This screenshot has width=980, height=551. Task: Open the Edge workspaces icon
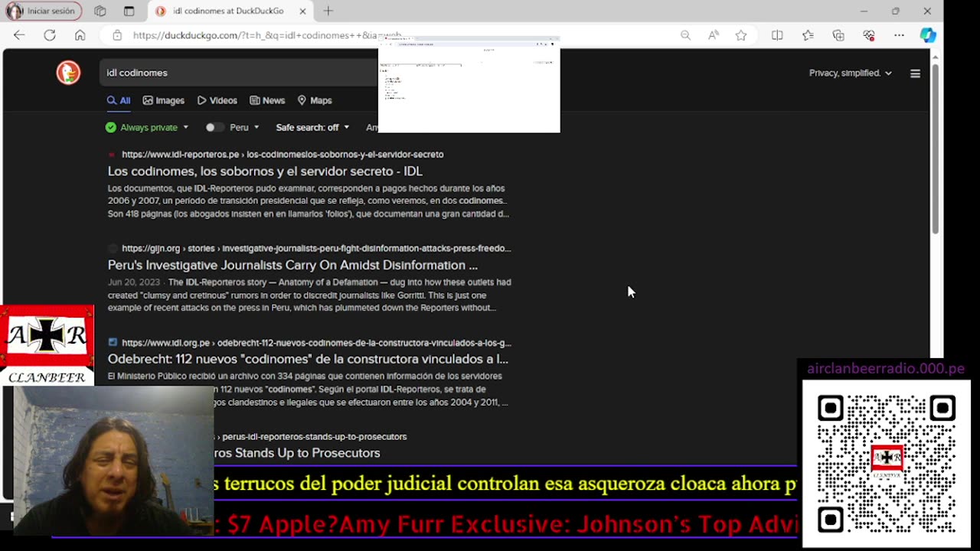click(x=100, y=11)
